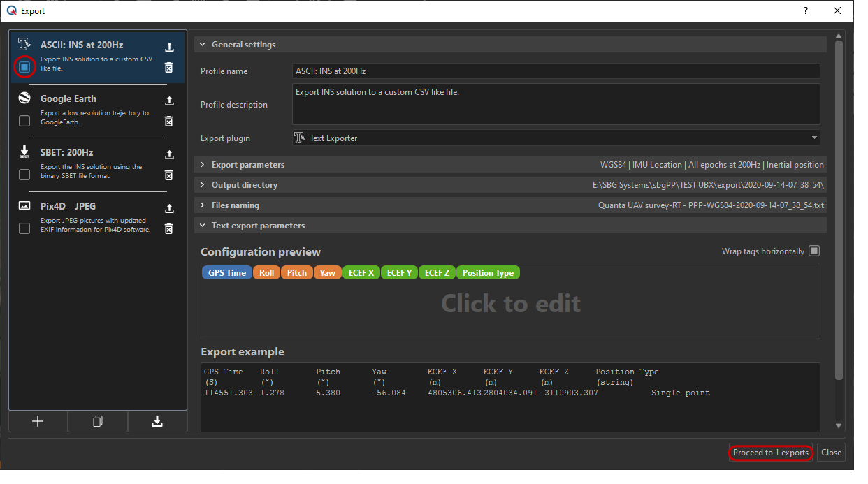This screenshot has height=484, width=868.
Task: Click the export icon for the SBET: 200Hz profile
Action: pos(168,155)
